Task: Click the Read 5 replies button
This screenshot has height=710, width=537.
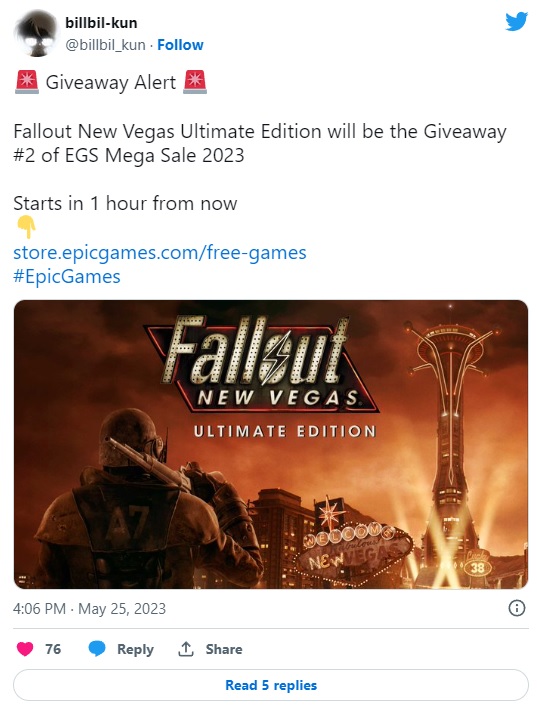Action: pyautogui.click(x=271, y=685)
